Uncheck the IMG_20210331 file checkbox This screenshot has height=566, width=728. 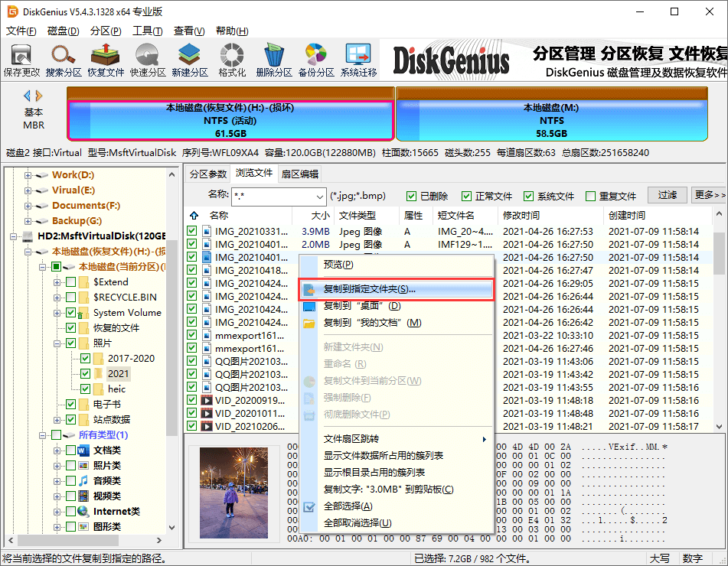[191, 230]
